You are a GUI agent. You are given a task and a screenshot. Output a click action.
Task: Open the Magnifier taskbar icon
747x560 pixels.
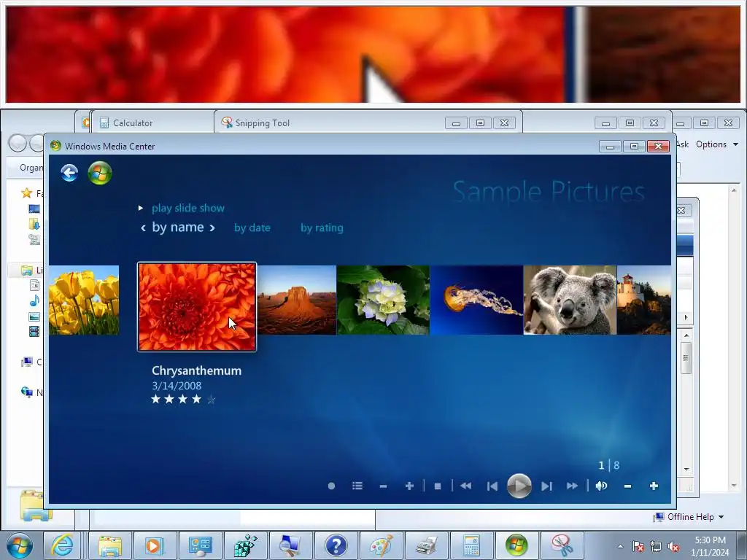pos(290,545)
